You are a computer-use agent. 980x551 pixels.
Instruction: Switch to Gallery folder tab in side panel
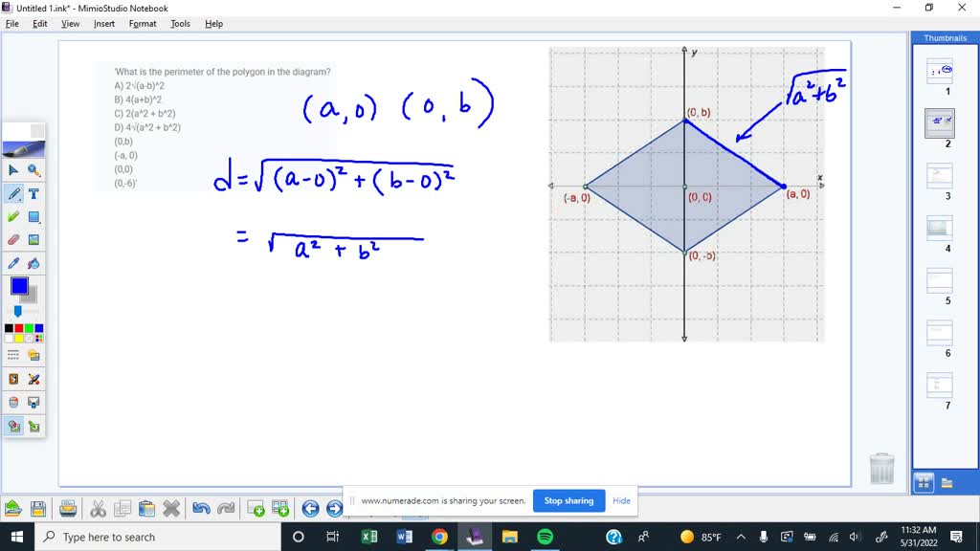[947, 483]
